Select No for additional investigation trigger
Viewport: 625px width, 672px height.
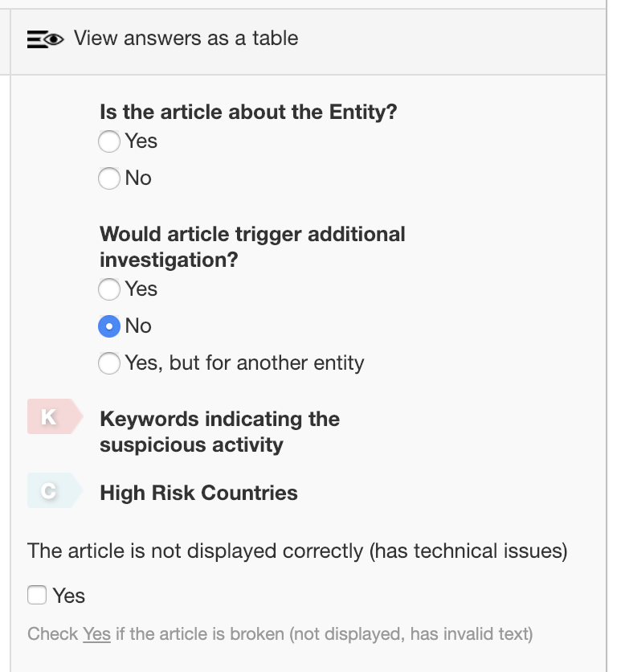(x=108, y=326)
